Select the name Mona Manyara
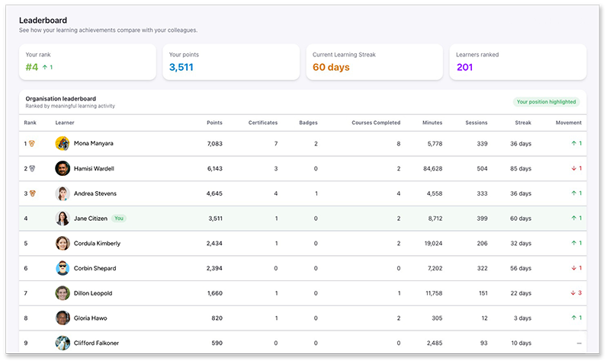The width and height of the screenshot is (610, 364). point(93,143)
